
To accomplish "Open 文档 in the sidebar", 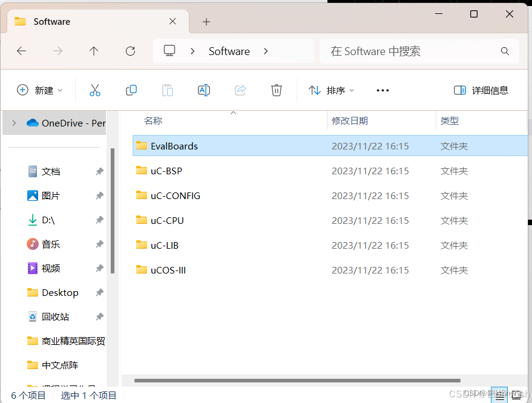I will pos(51,171).
